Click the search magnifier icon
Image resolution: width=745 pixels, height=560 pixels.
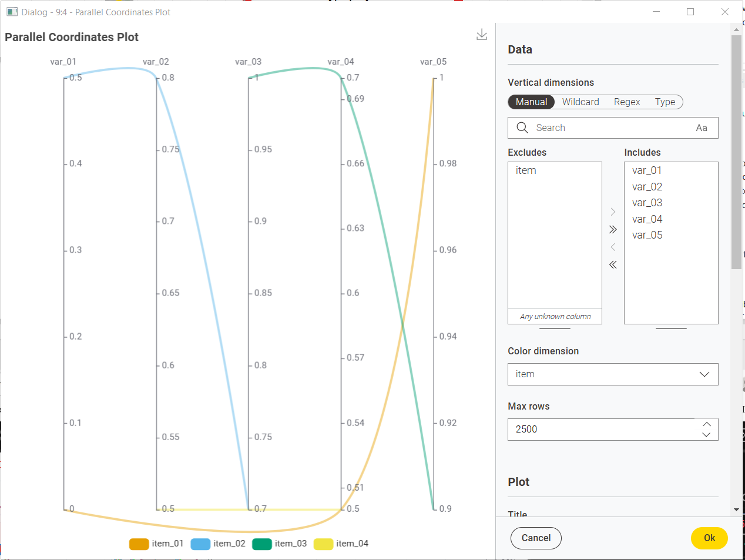(522, 128)
